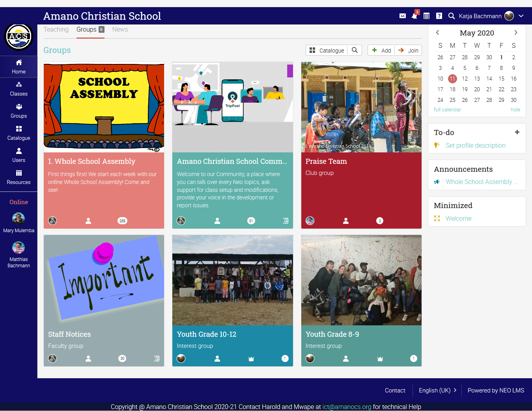
Task: Go to next month in calendar
Action: coord(515,33)
